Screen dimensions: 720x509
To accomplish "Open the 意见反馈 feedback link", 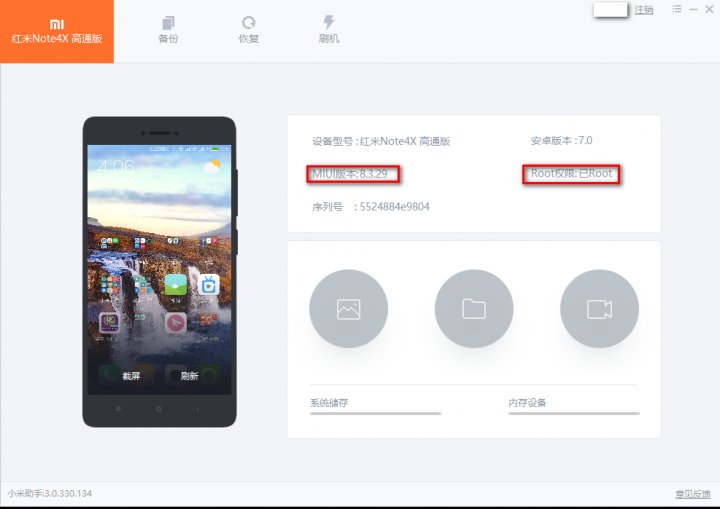I will coord(693,494).
